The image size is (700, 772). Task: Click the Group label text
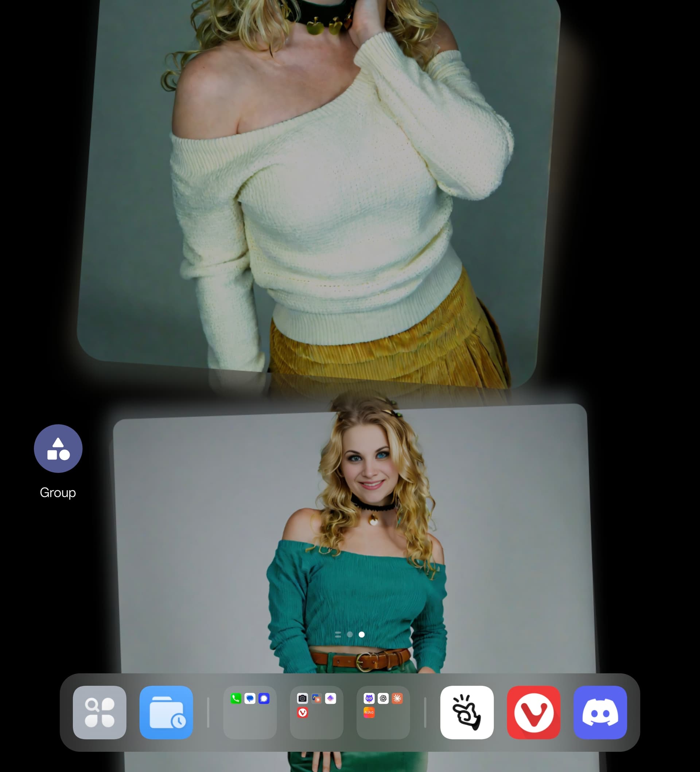[x=58, y=492]
